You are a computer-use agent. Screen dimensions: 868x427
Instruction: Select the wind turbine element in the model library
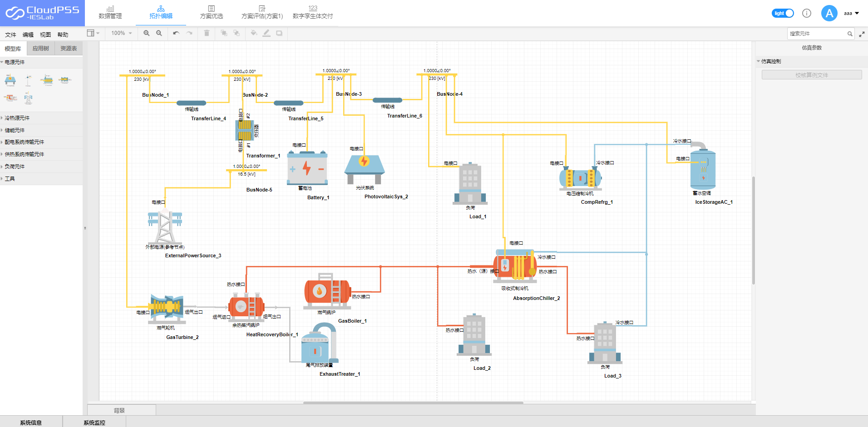29,80
